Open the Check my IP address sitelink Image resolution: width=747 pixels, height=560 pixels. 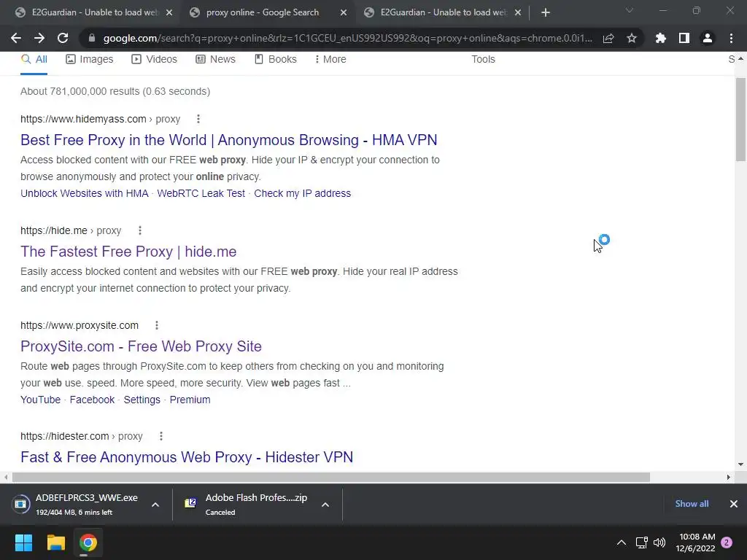303,193
